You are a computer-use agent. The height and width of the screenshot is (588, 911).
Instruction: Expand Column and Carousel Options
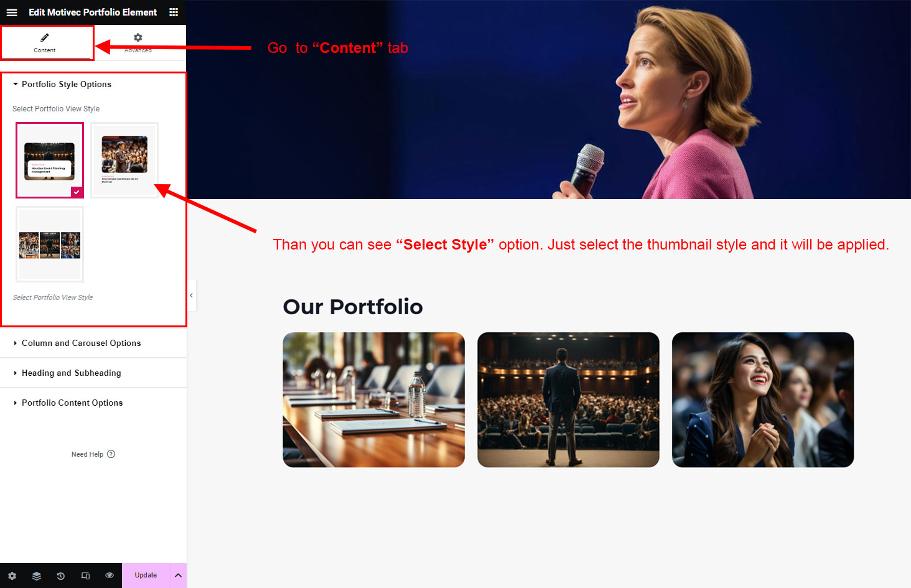coord(81,343)
